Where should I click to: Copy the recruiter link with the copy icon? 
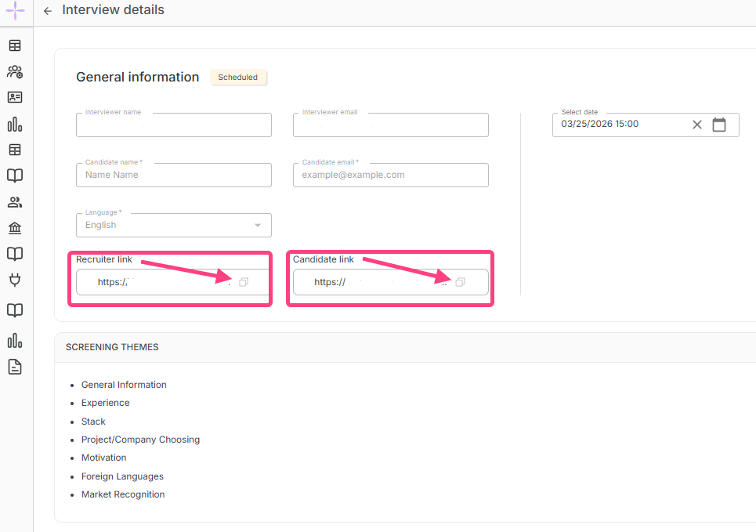244,282
